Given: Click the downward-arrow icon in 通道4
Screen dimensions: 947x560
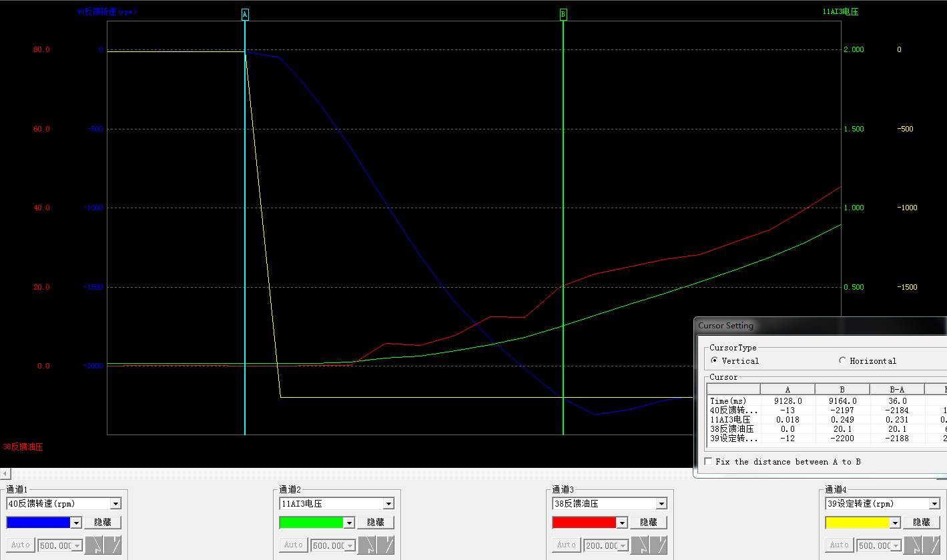Looking at the screenshot, I should 913,545.
